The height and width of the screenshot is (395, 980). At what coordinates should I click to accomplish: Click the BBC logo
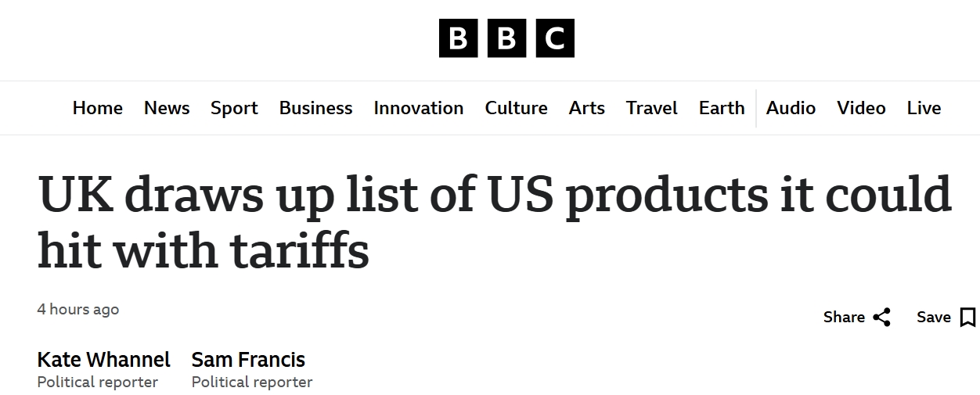pos(506,38)
